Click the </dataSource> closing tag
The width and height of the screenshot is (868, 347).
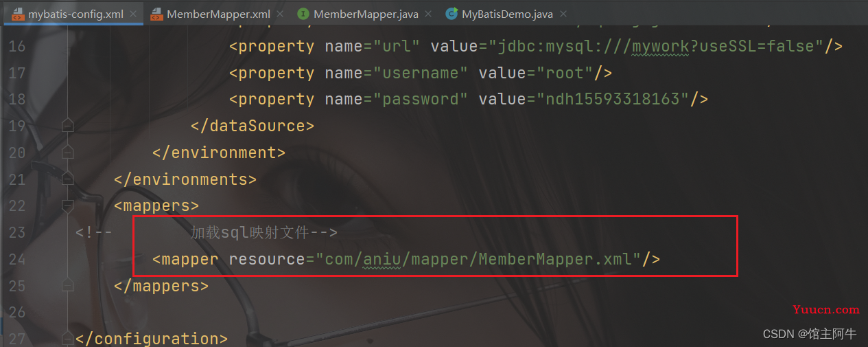pos(253,126)
